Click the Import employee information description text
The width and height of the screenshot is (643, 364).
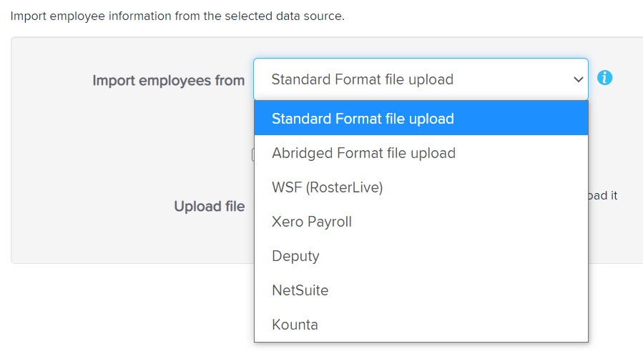tap(177, 16)
